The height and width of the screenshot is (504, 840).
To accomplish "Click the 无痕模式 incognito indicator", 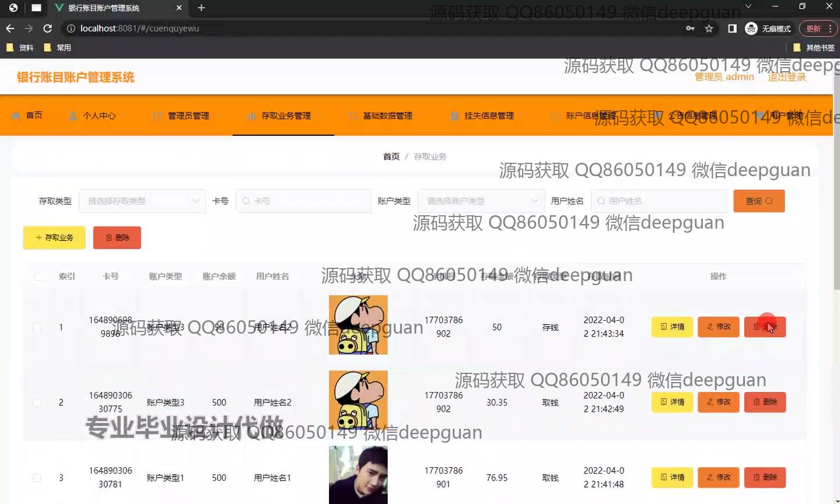I will [768, 29].
